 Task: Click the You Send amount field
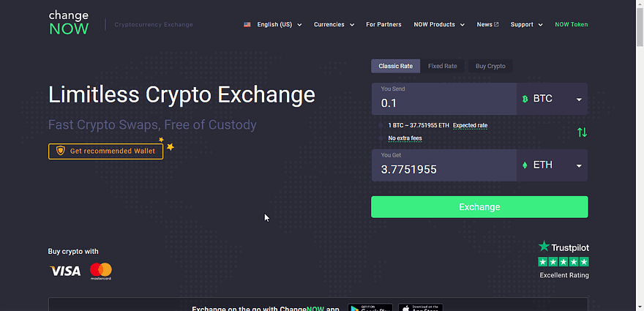coord(443,103)
